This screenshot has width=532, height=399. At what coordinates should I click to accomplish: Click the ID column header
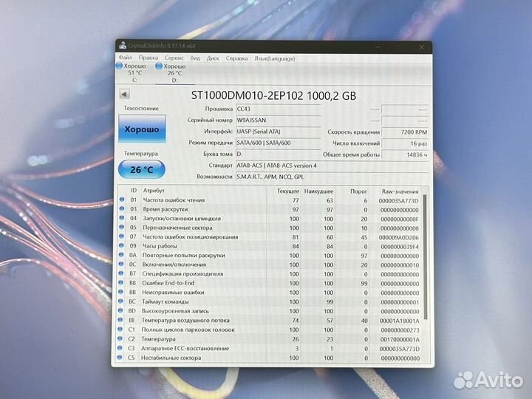(133, 191)
